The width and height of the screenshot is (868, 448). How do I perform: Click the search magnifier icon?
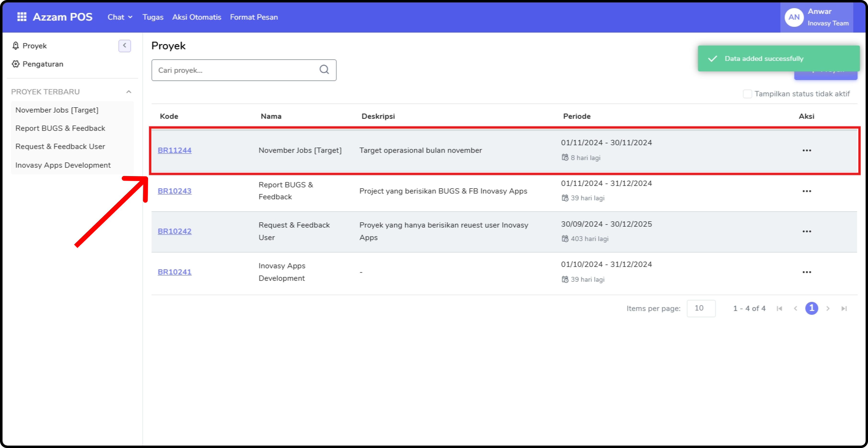coord(324,70)
